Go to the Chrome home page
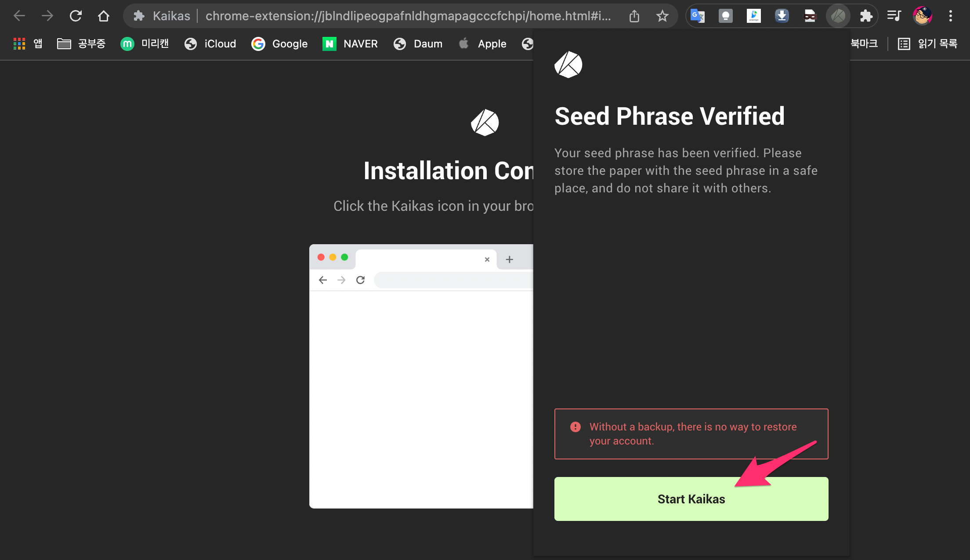970x560 pixels. pyautogui.click(x=104, y=16)
